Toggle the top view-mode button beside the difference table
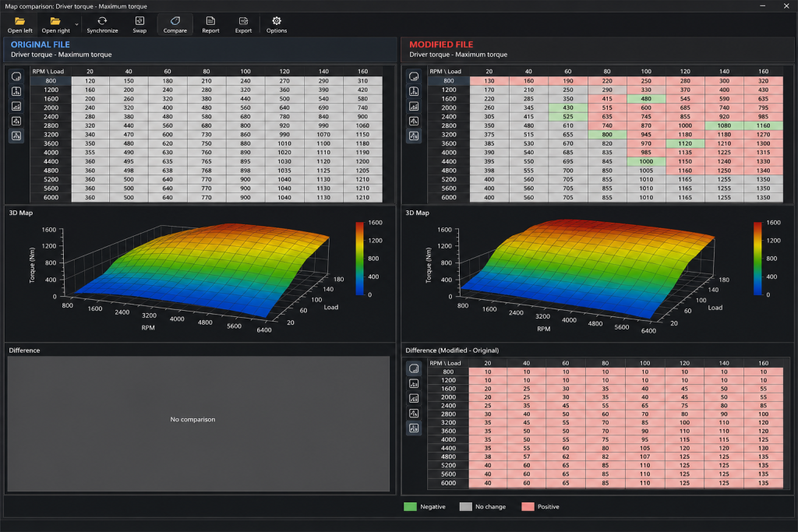 414,368
